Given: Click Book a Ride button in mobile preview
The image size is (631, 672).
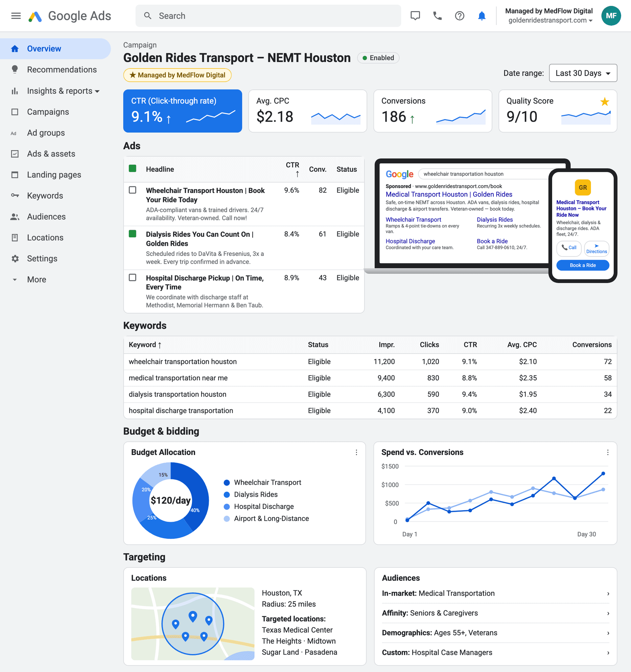Looking at the screenshot, I should tap(583, 265).
